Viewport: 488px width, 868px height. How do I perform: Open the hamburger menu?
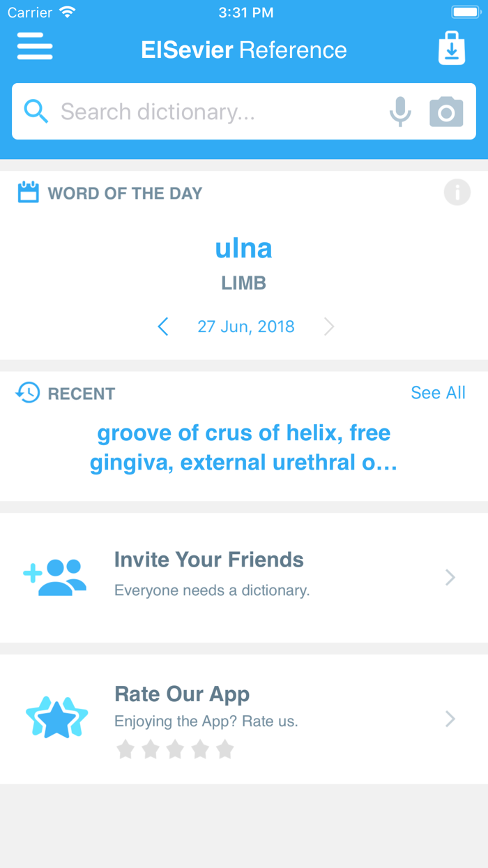coord(35,48)
